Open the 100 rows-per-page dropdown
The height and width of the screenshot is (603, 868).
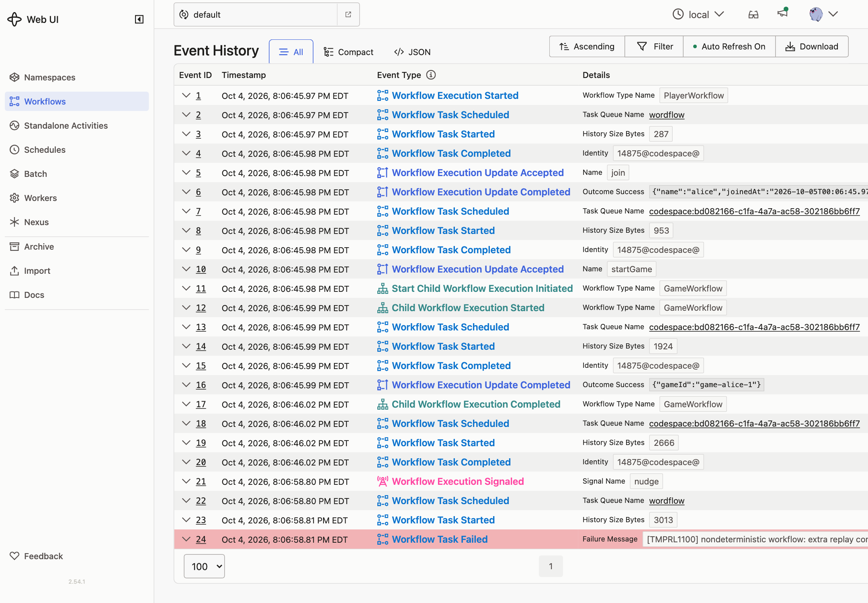coord(204,566)
